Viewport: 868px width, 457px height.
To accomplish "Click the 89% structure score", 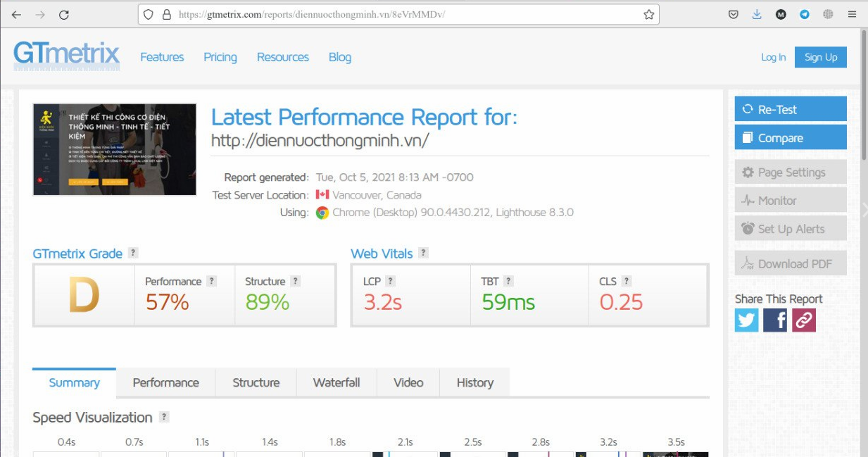I will pos(268,302).
